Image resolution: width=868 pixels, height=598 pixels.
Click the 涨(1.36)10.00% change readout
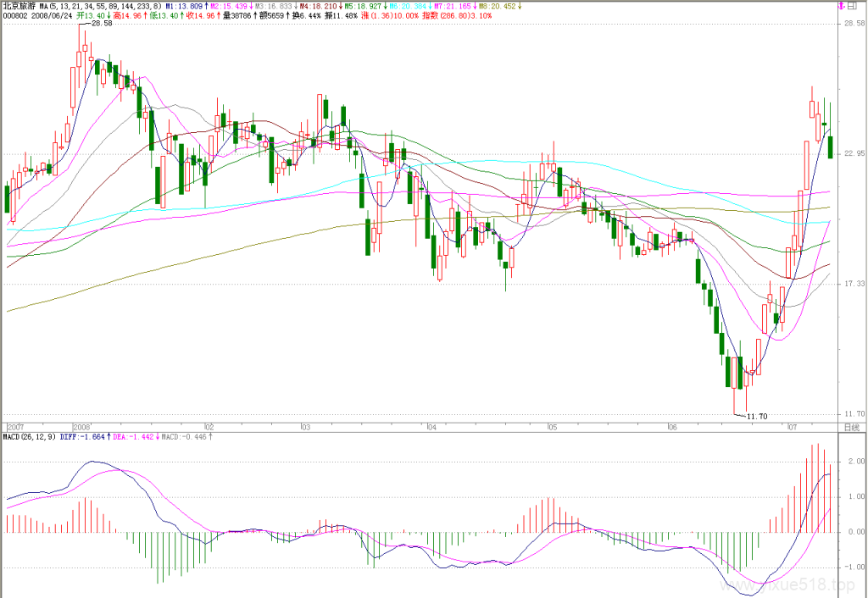390,16
